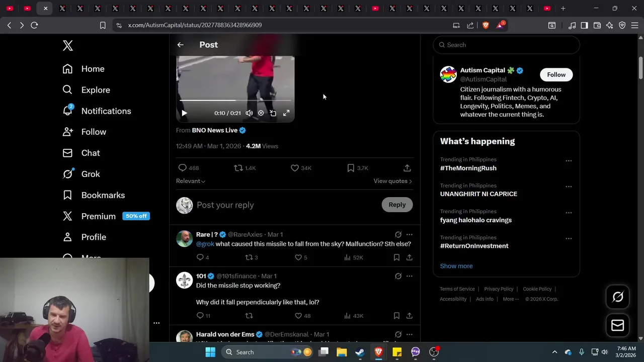The height and width of the screenshot is (362, 644).
Task: Open more options on Rare's reply
Action: click(x=409, y=234)
